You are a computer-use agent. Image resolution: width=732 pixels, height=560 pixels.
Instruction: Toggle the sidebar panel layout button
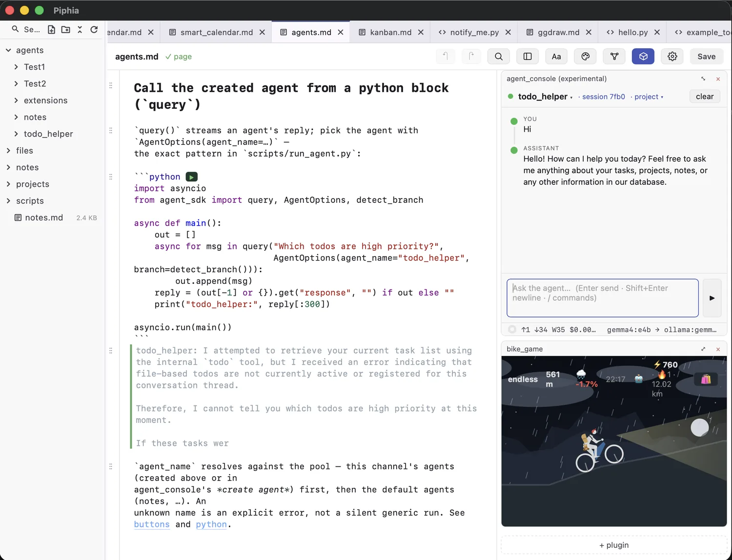click(528, 57)
